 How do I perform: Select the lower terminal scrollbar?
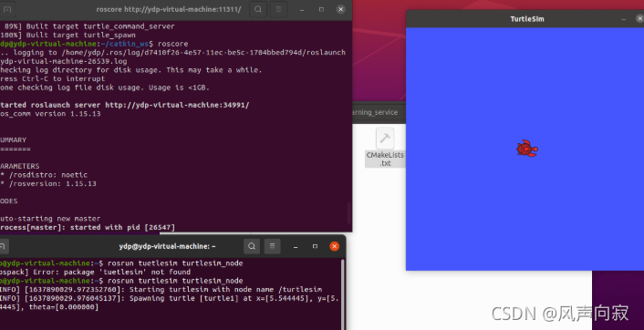coord(343,294)
